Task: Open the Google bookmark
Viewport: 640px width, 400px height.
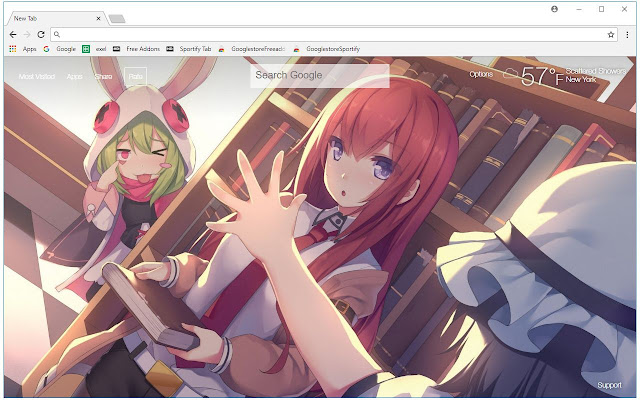Action: 60,49
